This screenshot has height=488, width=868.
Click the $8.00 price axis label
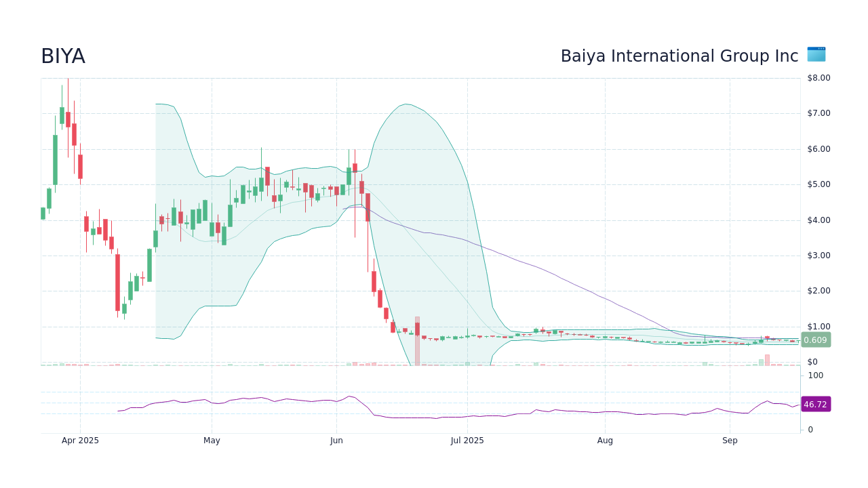(818, 78)
